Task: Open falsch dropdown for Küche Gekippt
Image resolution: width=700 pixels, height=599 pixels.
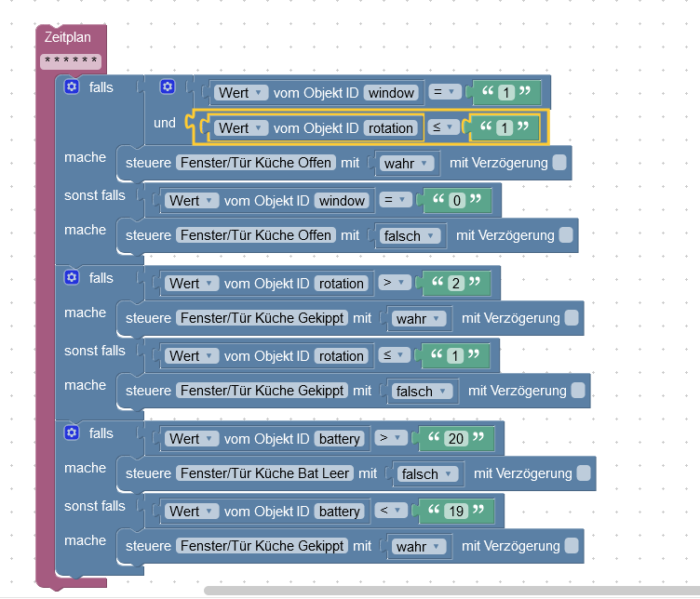Action: pyautogui.click(x=423, y=392)
